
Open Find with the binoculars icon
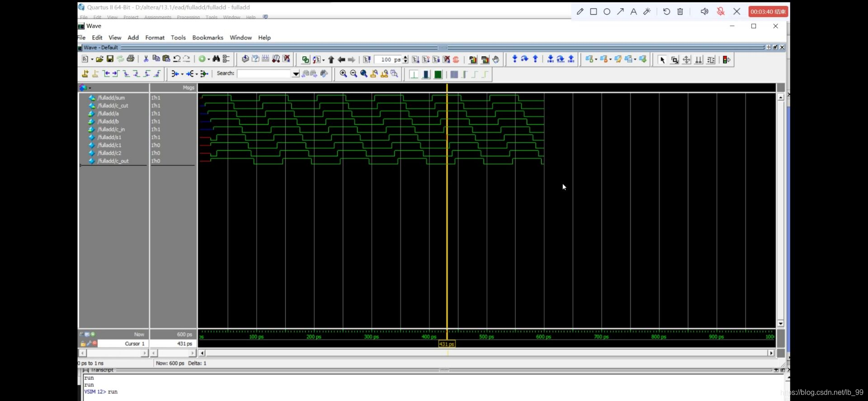pos(216,59)
